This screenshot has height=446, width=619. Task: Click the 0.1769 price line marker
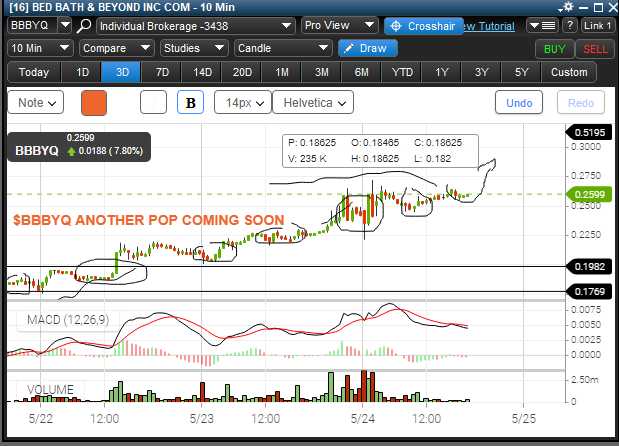tap(589, 292)
